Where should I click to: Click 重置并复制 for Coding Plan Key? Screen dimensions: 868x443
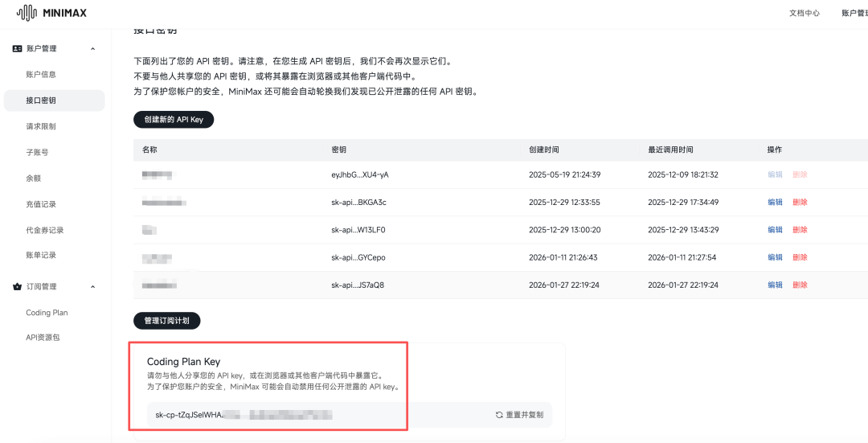click(x=520, y=415)
